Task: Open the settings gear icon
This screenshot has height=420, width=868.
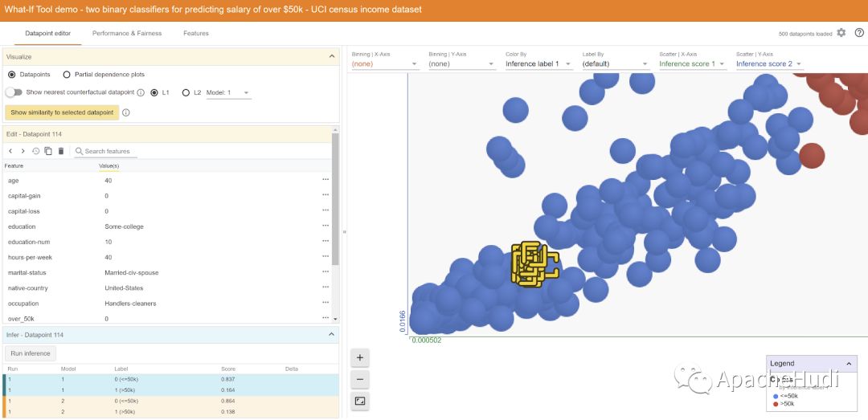Action: click(x=841, y=33)
